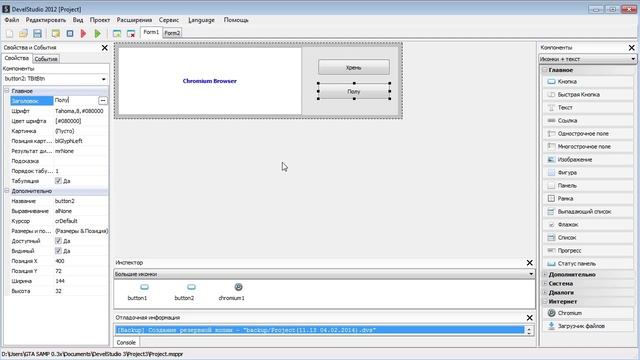Open the component selector dropdown button2: TBitBtn
Viewport: 640px width, 360px height.
56,79
